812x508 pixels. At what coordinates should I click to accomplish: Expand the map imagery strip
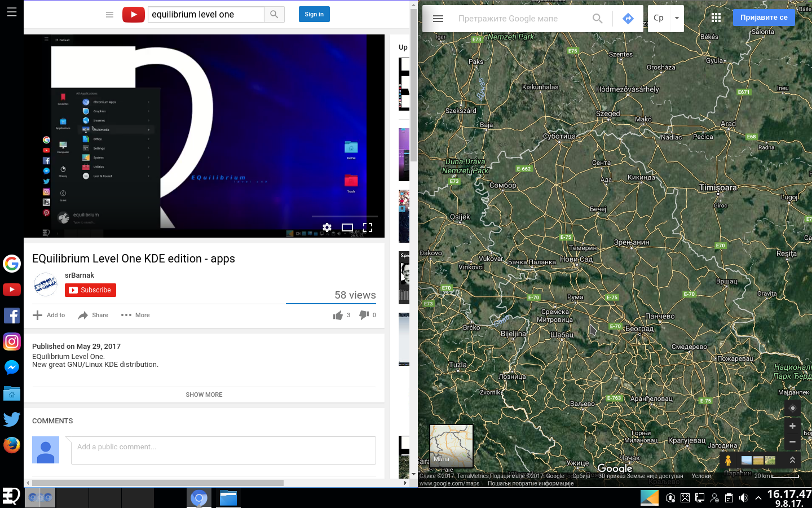[792, 460]
